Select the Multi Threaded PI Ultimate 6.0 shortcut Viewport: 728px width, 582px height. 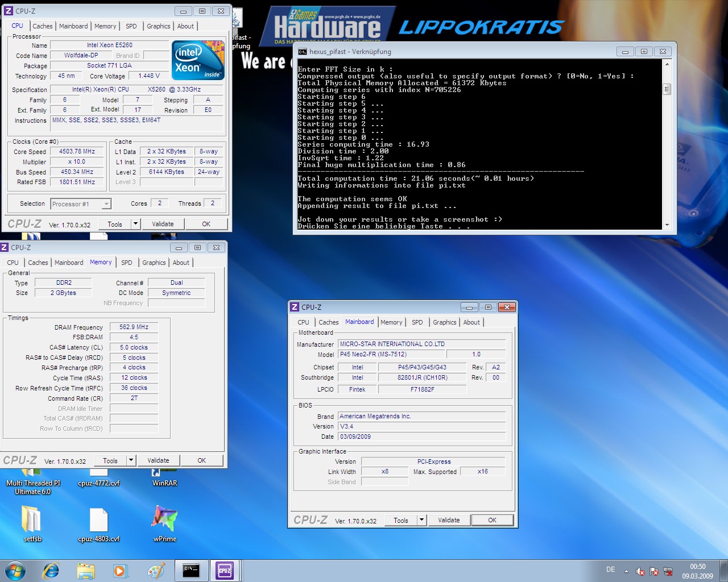tap(32, 482)
